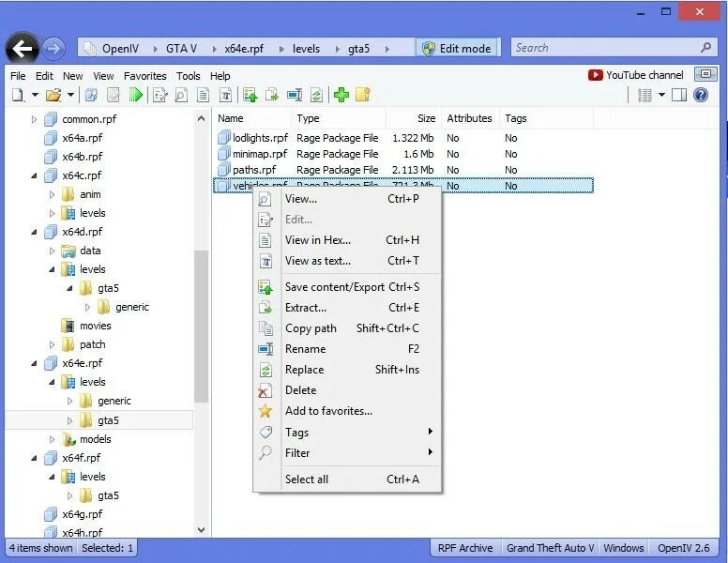The height and width of the screenshot is (563, 728).
Task: Click the compact mode icon next to YouTube channel
Action: pyautogui.click(x=705, y=74)
